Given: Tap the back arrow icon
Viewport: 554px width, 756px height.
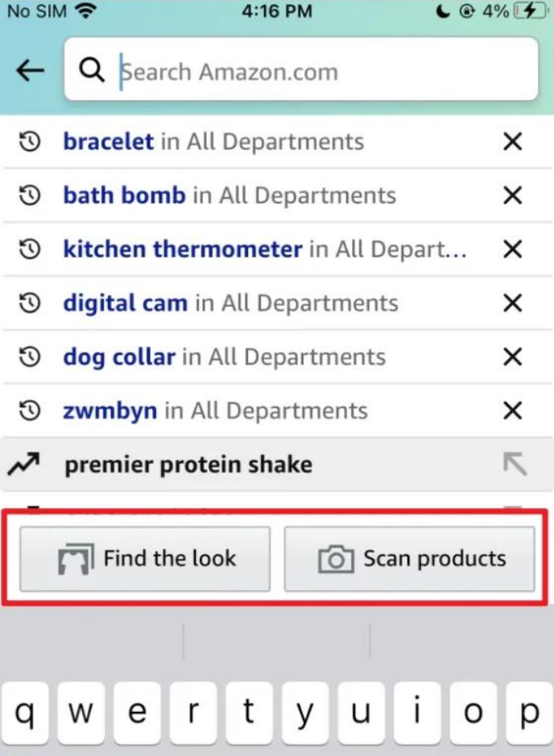Looking at the screenshot, I should coord(30,71).
